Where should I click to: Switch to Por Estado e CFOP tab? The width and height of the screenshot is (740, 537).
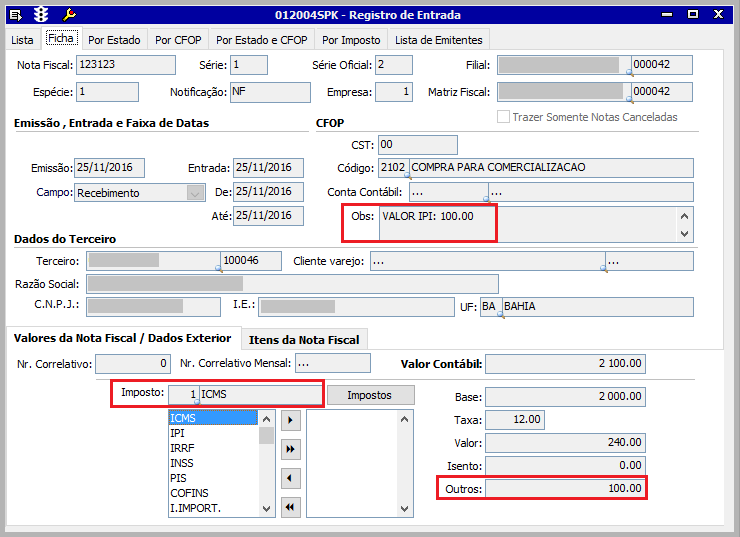point(262,40)
